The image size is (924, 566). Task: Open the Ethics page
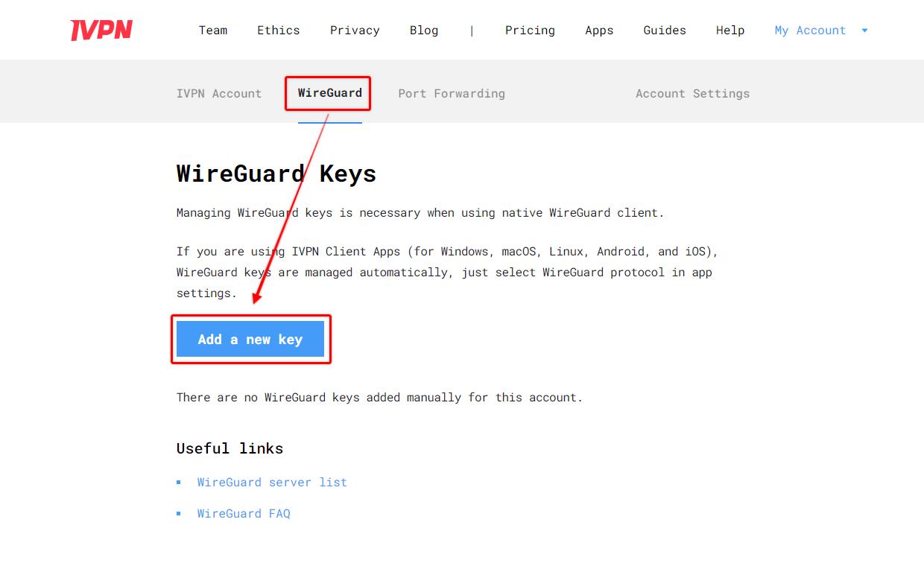[278, 31]
